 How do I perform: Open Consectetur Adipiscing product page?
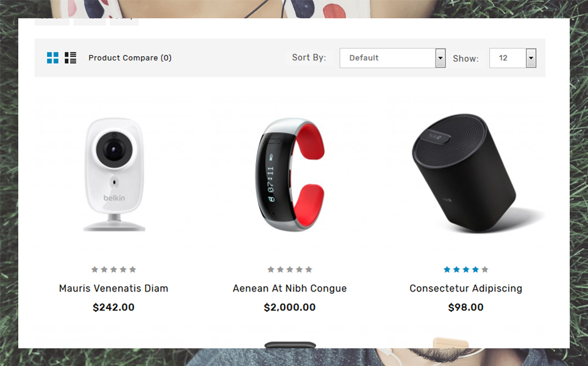[x=466, y=289]
